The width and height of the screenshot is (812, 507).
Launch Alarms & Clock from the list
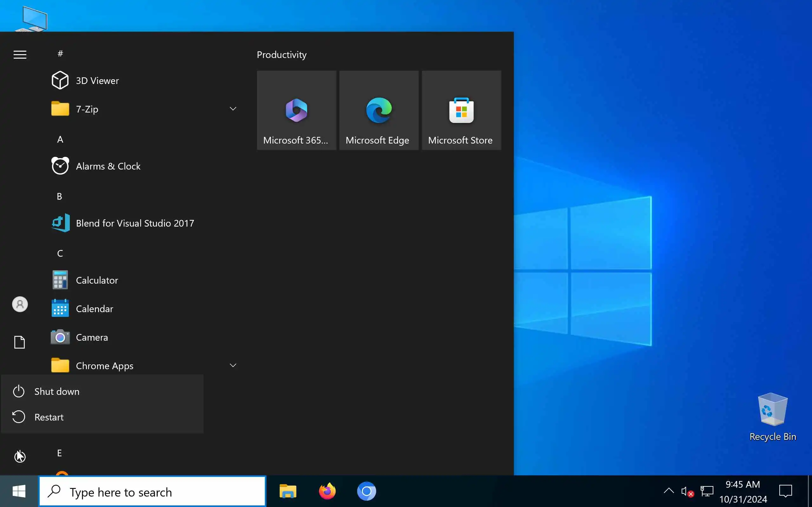[x=108, y=166]
